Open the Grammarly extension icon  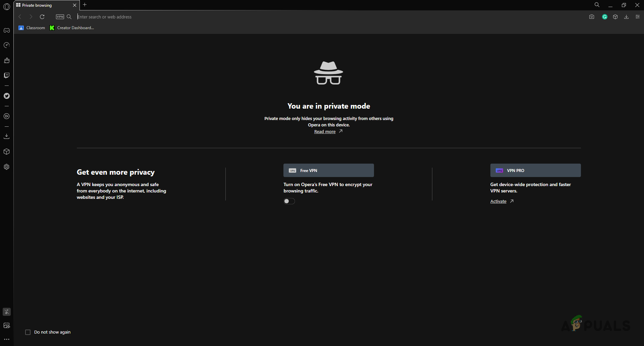point(605,17)
